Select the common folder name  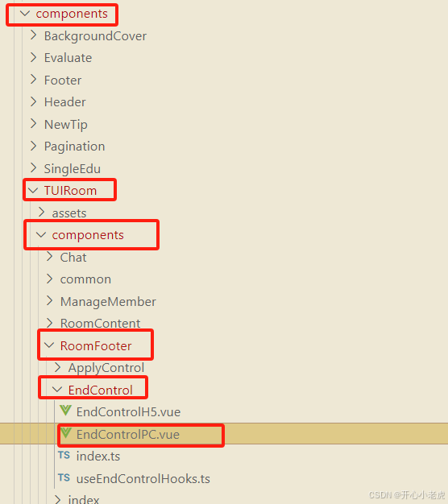click(x=85, y=279)
